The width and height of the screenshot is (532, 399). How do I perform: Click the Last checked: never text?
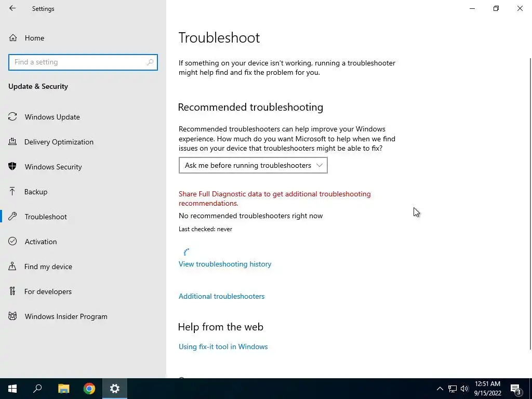click(x=205, y=229)
